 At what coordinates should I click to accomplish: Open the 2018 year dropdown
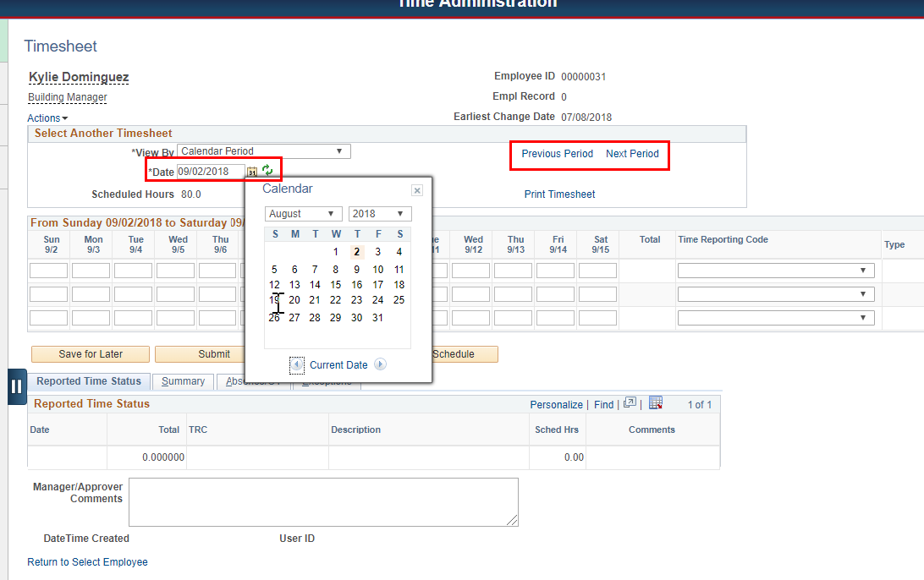tap(379, 213)
